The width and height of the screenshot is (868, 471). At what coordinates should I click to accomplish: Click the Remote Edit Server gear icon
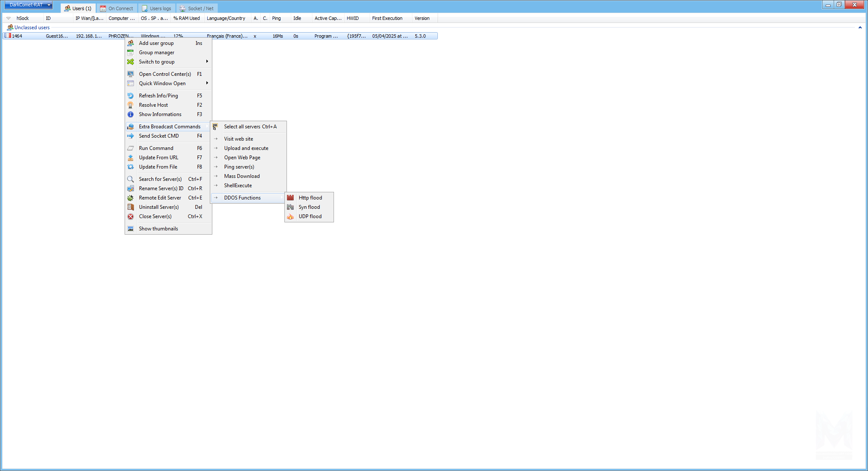point(131,198)
